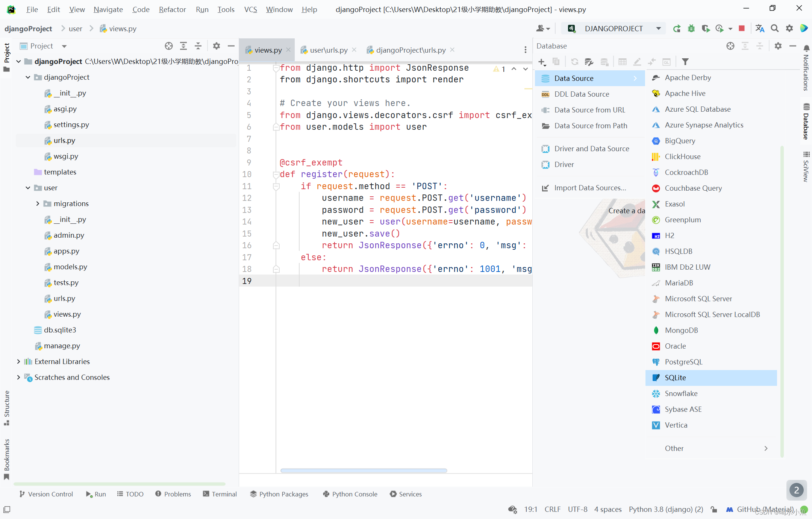Expand External Libraries node
The width and height of the screenshot is (812, 519).
(x=18, y=361)
